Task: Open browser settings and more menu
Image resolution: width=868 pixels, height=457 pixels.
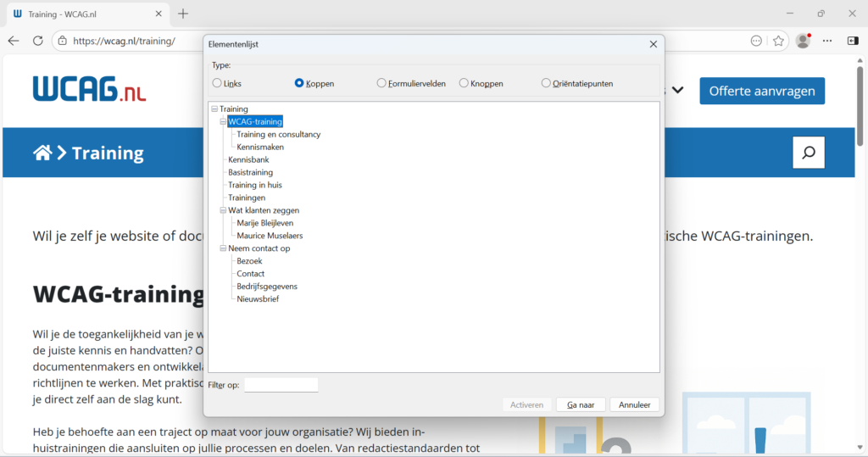Action: (827, 41)
